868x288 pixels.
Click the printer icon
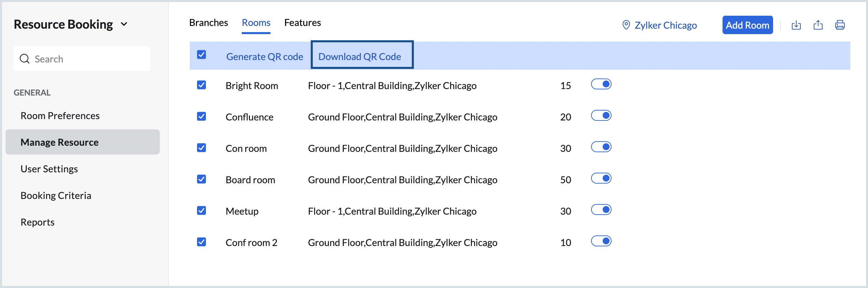coord(840,25)
